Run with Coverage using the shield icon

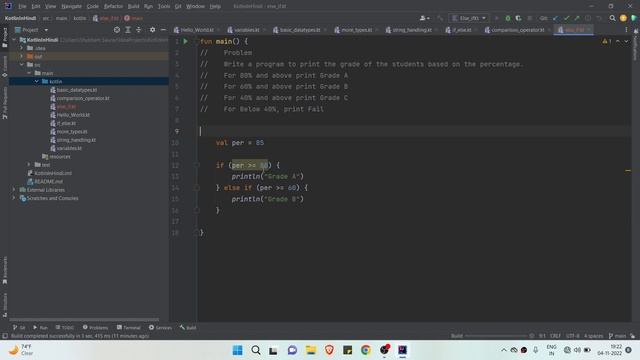518,18
